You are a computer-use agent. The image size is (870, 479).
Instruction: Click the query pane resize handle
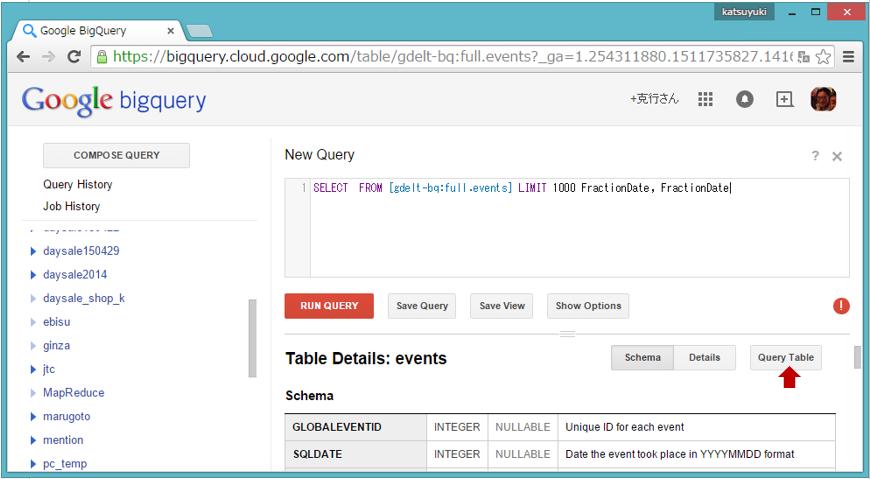coord(567,334)
